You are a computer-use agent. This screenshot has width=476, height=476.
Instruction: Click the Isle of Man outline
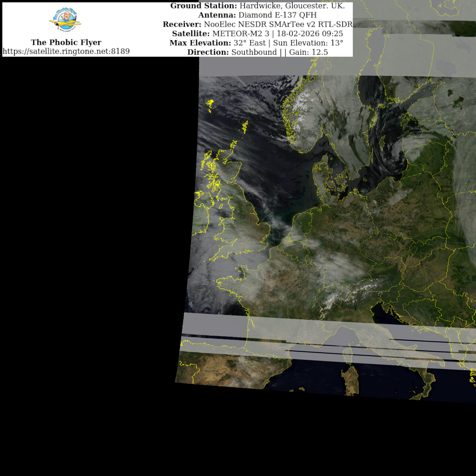click(x=221, y=206)
